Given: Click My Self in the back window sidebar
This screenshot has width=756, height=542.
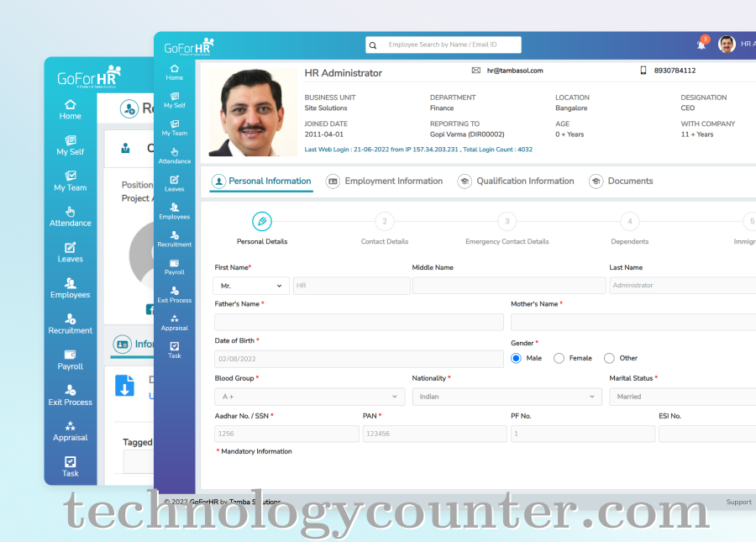Looking at the screenshot, I should pyautogui.click(x=71, y=145).
